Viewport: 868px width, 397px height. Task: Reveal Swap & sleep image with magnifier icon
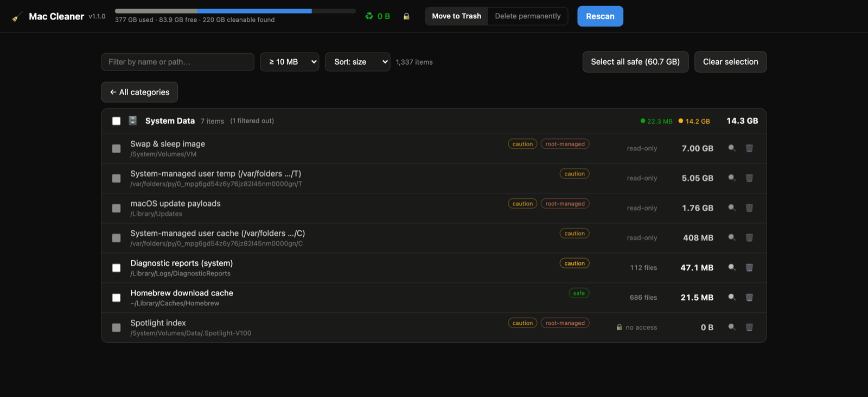click(x=732, y=148)
